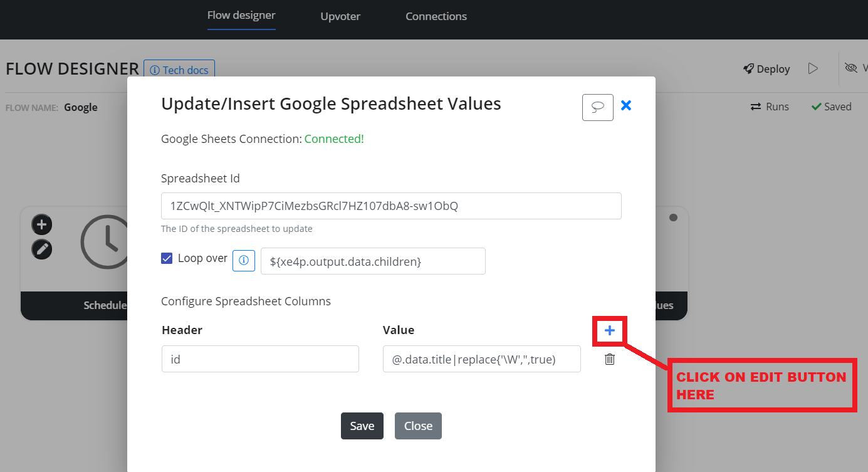Focus the Header field containing id
Viewport: 868px width, 472px height.
coord(260,359)
